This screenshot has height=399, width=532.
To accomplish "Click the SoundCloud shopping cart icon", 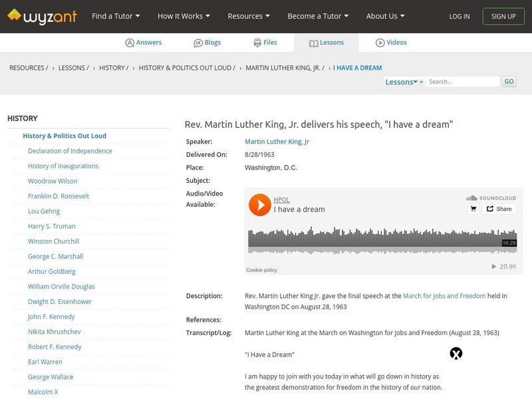I will [473, 209].
